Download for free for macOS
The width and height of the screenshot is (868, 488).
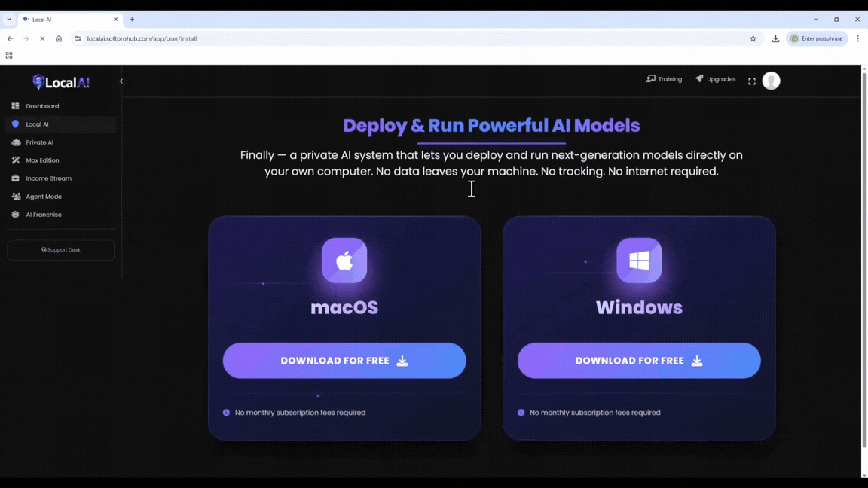pyautogui.click(x=344, y=361)
